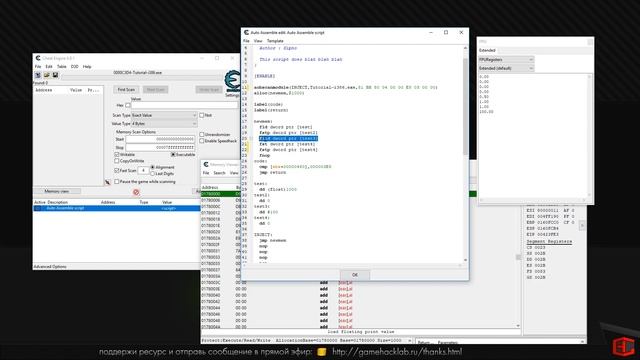
Task: Select the Auto Assemble script table row
Action: (117, 208)
